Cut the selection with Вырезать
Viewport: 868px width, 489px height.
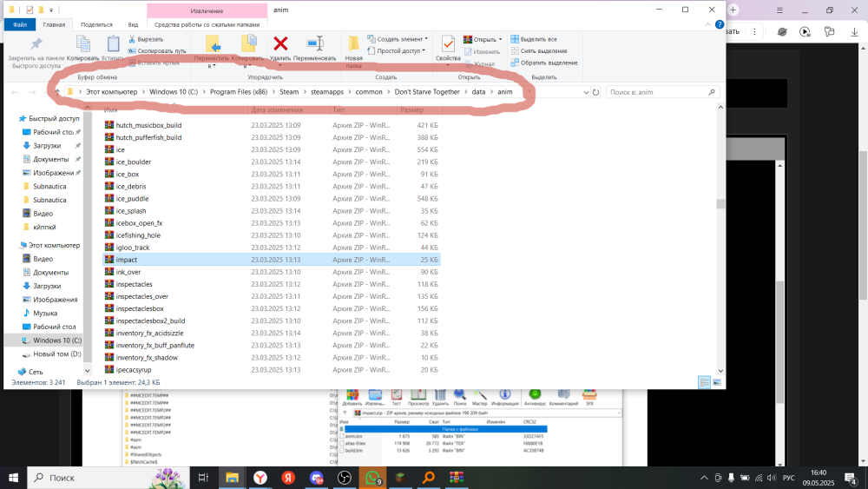(x=146, y=39)
